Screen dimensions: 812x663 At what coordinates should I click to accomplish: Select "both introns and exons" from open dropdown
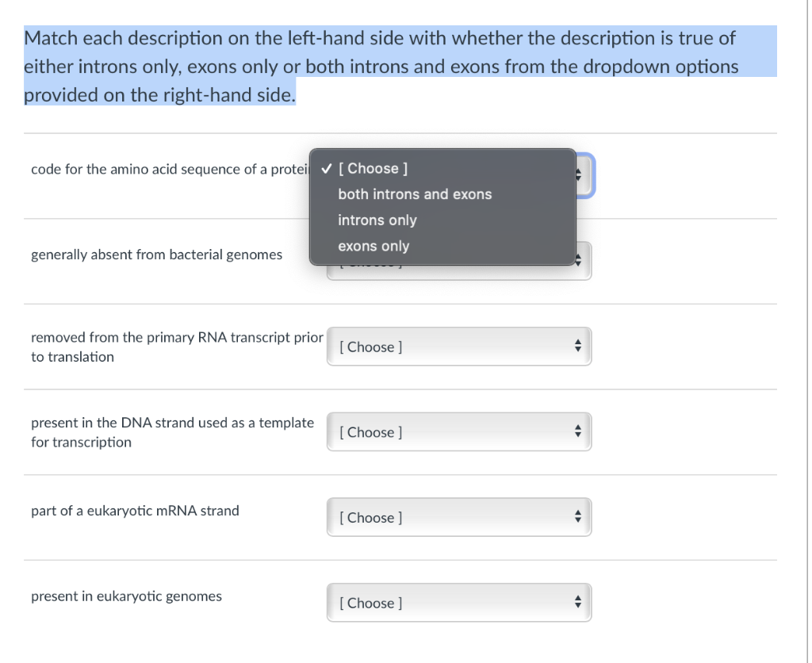415,194
